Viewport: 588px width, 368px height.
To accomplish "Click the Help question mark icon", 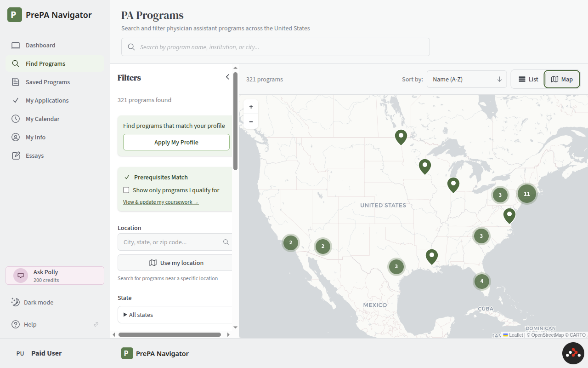I will [x=16, y=324].
